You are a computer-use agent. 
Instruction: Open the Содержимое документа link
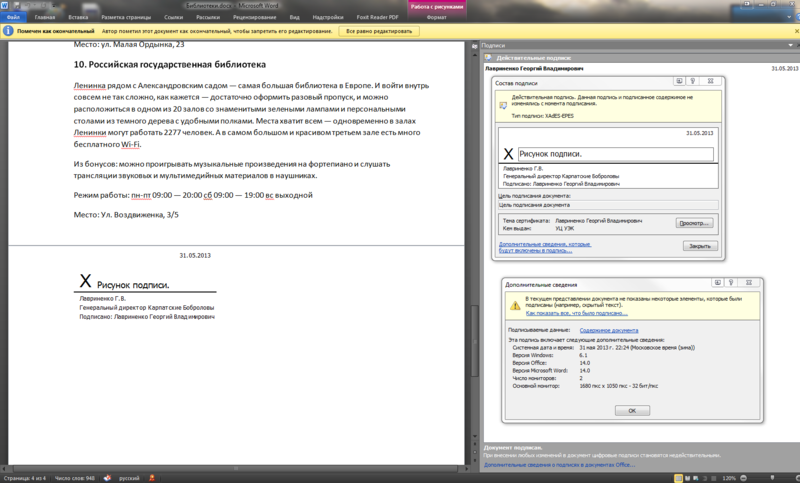pos(609,331)
